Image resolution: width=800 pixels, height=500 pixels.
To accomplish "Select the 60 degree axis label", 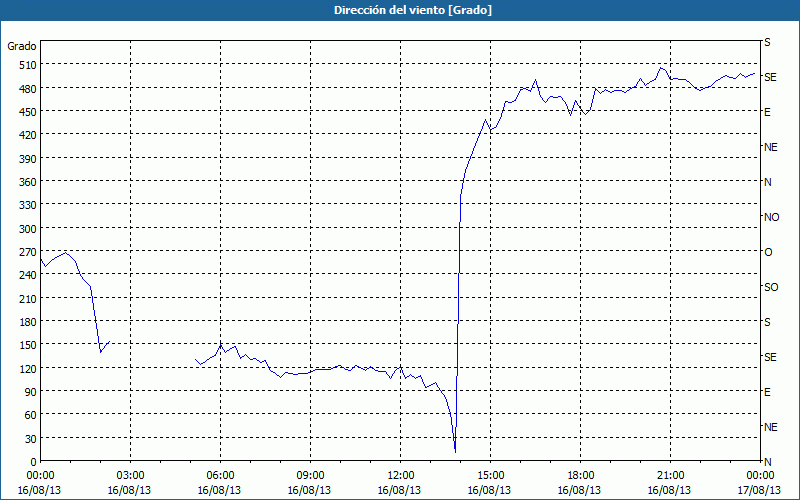I will point(31,415).
